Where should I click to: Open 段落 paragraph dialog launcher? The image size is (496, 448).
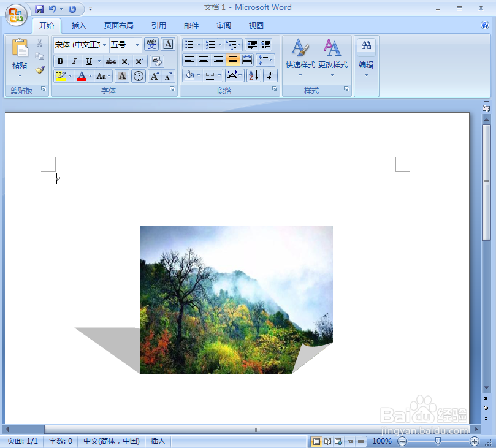point(275,89)
